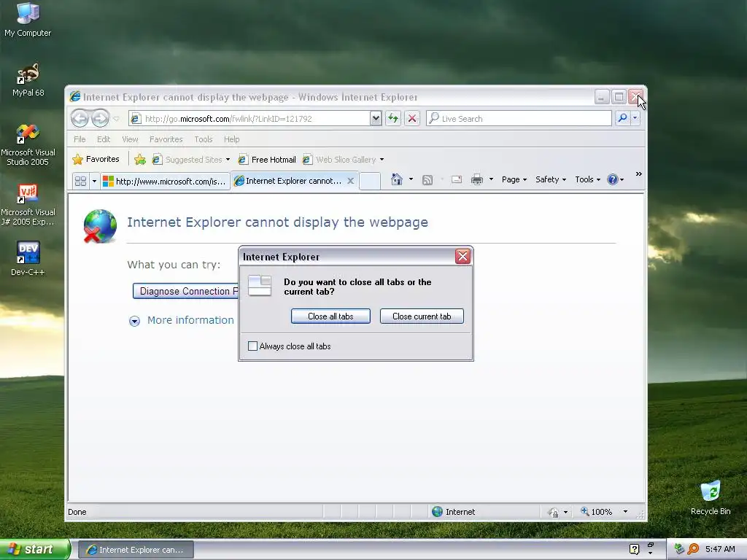The image size is (747, 560).
Task: Open the Page command menu
Action: click(x=514, y=179)
